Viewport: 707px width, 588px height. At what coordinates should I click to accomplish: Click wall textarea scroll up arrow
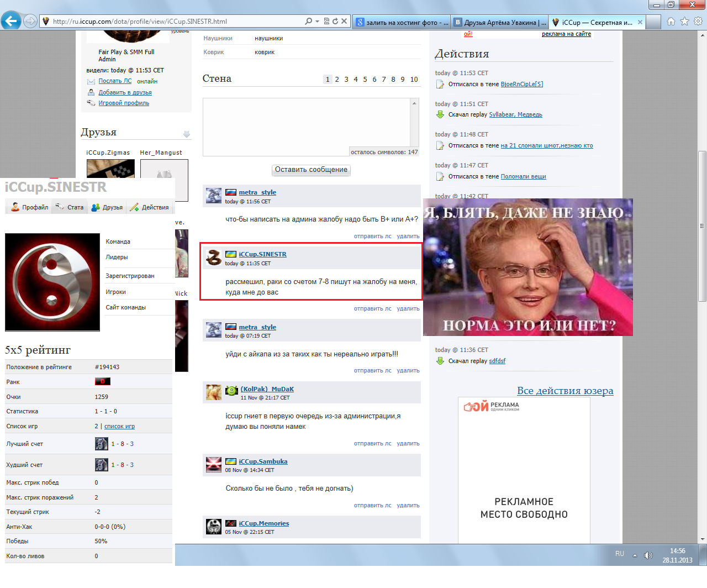pos(414,103)
